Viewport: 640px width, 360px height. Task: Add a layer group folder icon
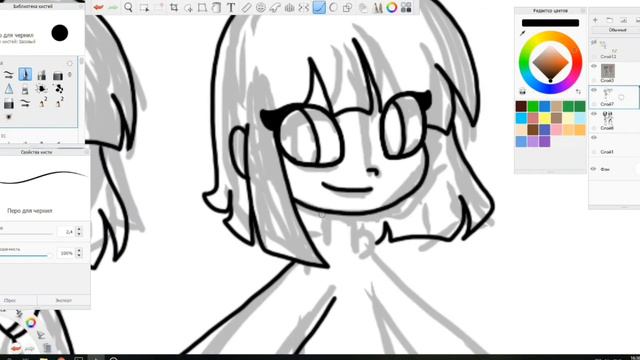[609, 20]
